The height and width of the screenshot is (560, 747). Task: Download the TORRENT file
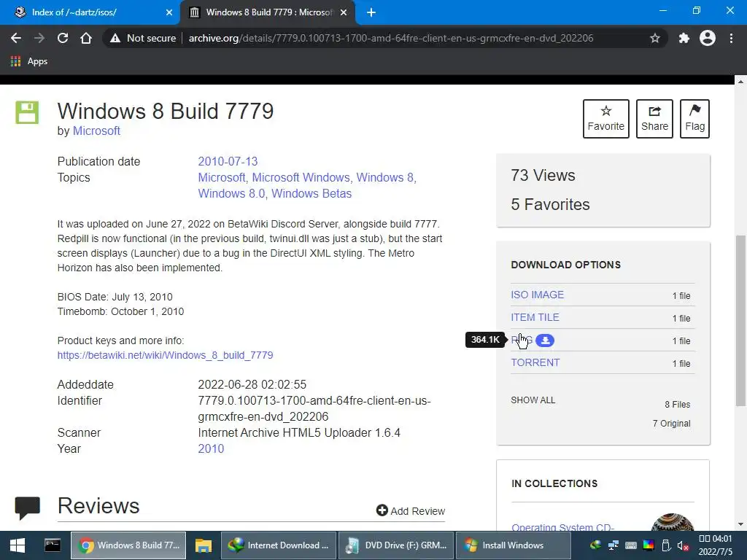point(535,362)
